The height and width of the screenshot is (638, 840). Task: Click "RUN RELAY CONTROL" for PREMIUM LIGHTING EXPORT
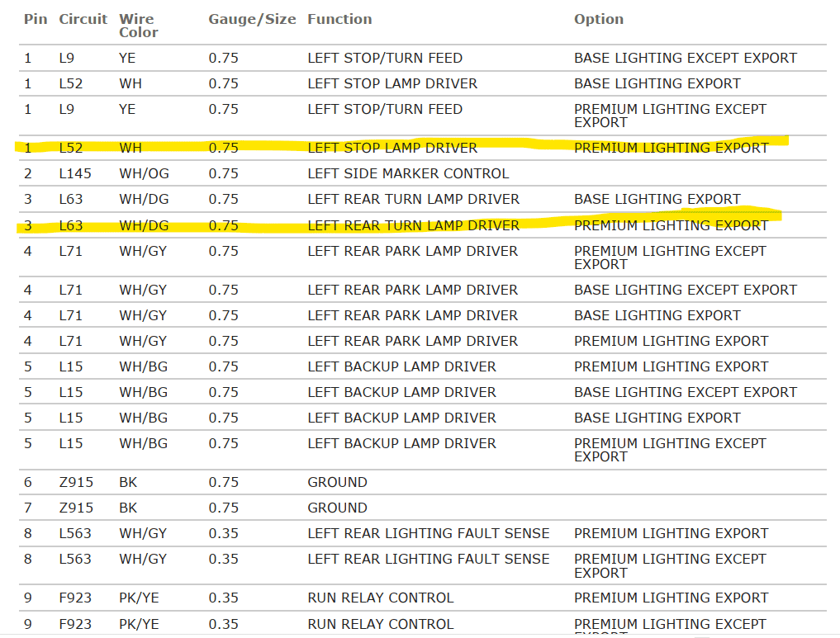point(381,598)
